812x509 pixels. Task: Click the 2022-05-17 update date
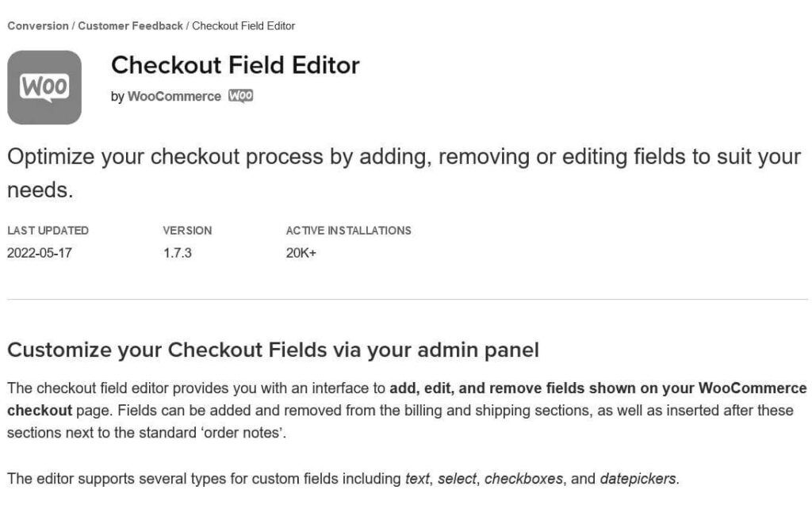point(40,253)
